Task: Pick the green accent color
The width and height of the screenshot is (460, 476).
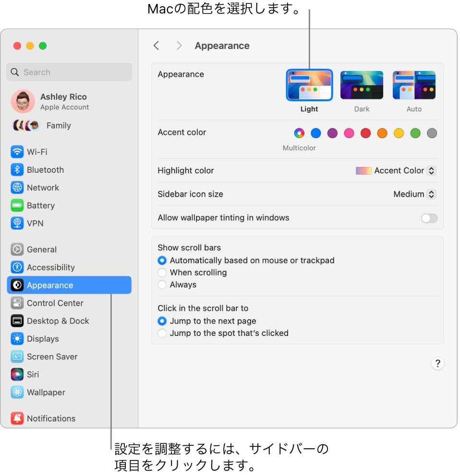Action: (415, 133)
